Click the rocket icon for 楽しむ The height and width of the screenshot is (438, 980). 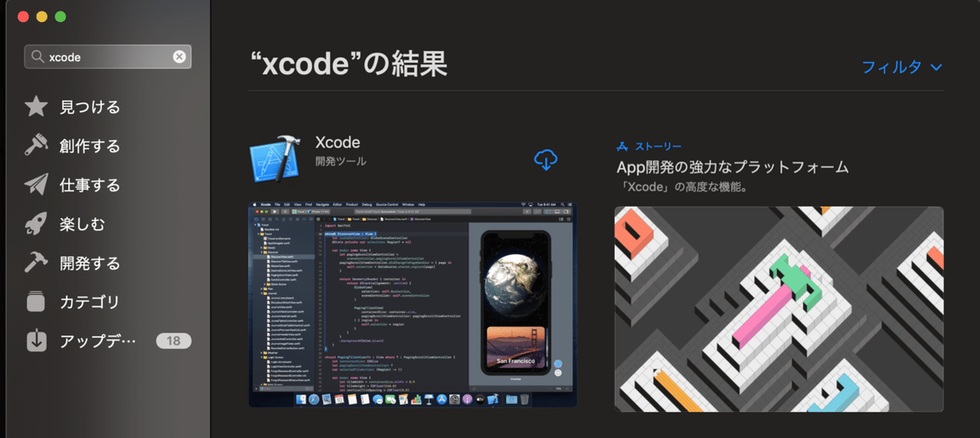(36, 224)
